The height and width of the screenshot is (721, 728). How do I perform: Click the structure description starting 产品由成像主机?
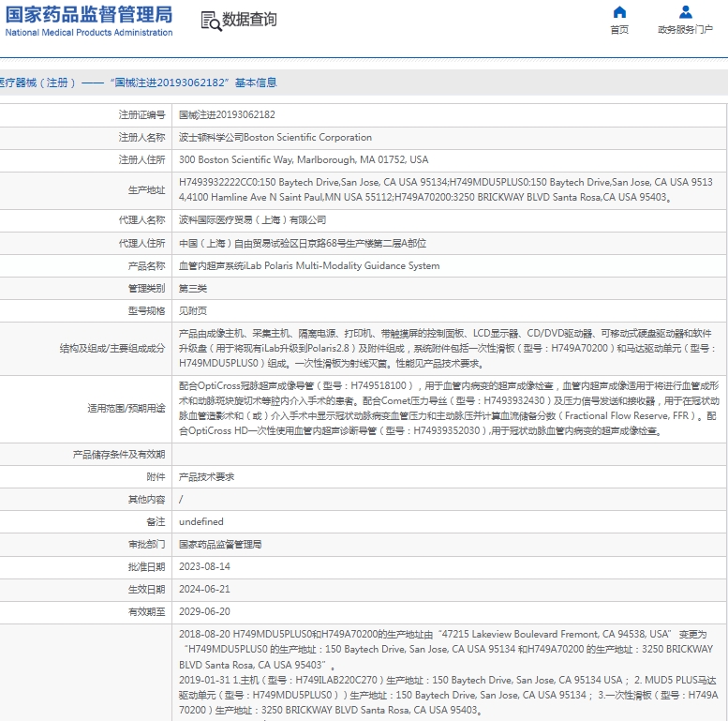click(448, 349)
